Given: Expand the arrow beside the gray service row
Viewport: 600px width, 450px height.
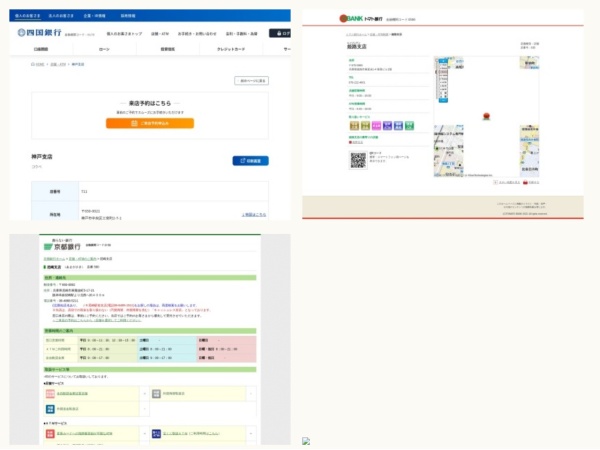Looking at the screenshot, I should coord(251,394).
